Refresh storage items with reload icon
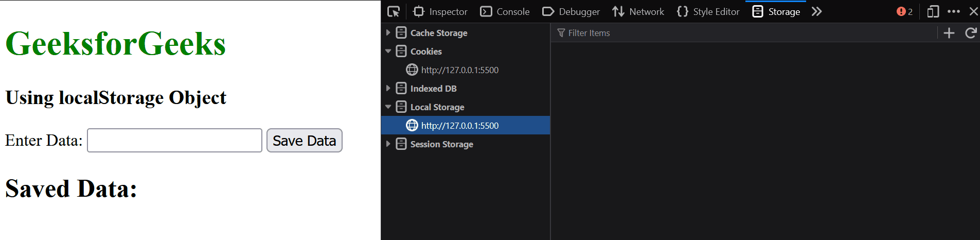 [971, 33]
